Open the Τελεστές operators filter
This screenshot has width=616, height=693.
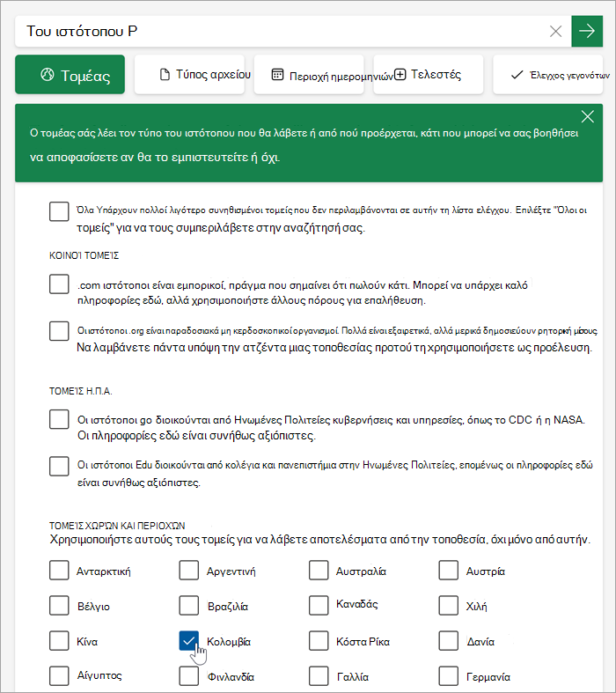[x=429, y=74]
